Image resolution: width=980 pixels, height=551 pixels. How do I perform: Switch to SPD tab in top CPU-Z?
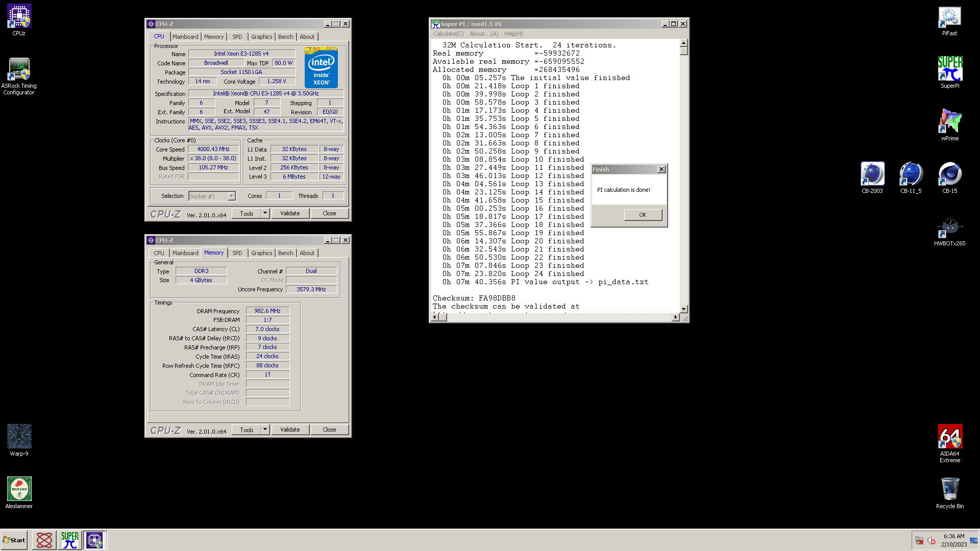[237, 37]
